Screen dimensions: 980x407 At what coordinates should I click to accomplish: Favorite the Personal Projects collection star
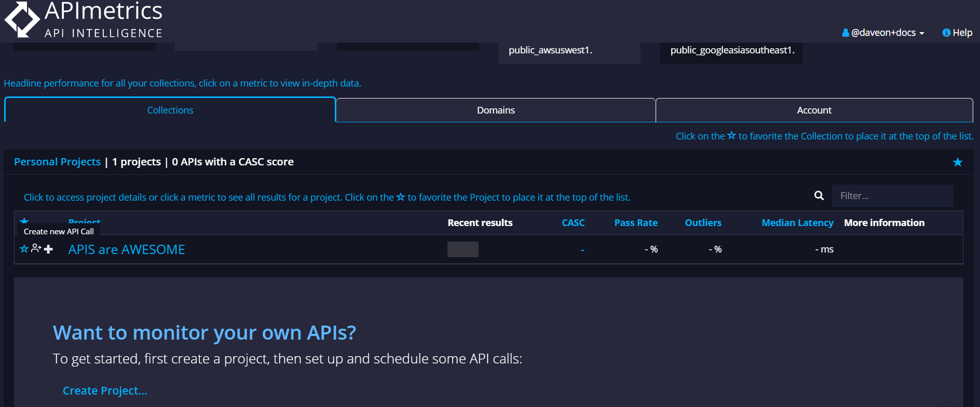pos(958,162)
